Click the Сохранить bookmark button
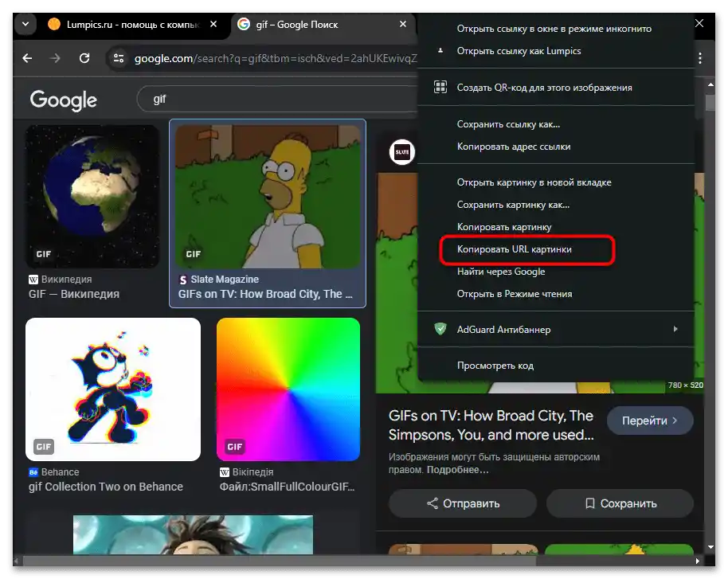The width and height of the screenshot is (728, 579). (620, 503)
